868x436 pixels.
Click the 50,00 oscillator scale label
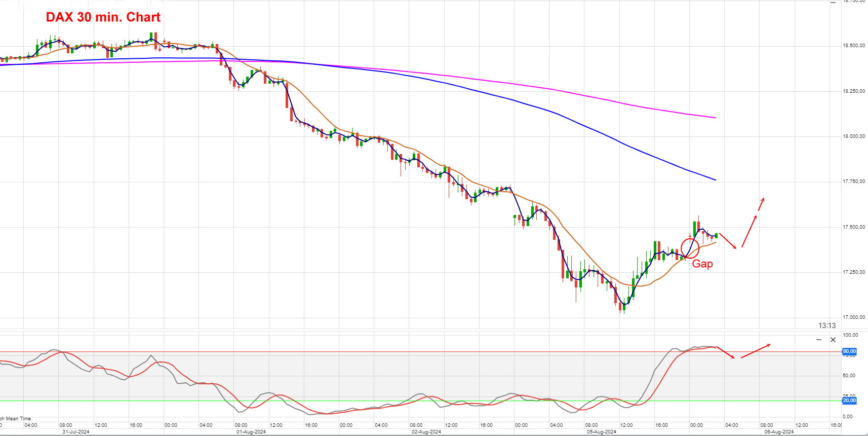849,376
